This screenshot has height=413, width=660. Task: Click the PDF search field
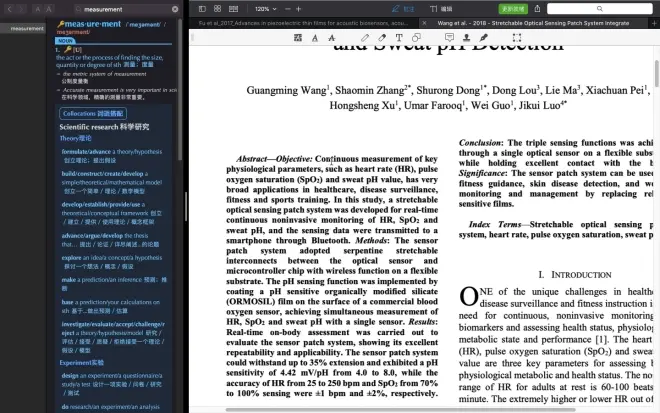[600, 9]
